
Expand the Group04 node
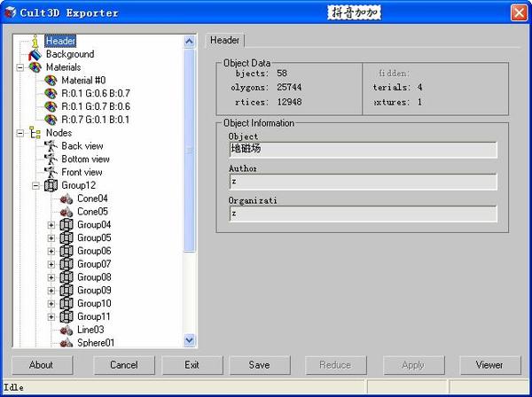51,225
